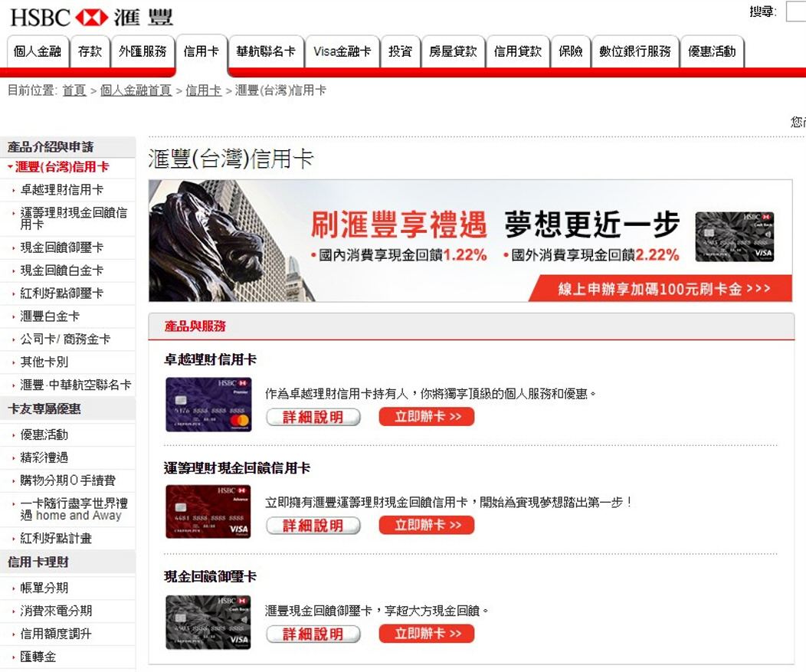Click 立即辦卡 for 卓越理財信用卡

pos(427,417)
